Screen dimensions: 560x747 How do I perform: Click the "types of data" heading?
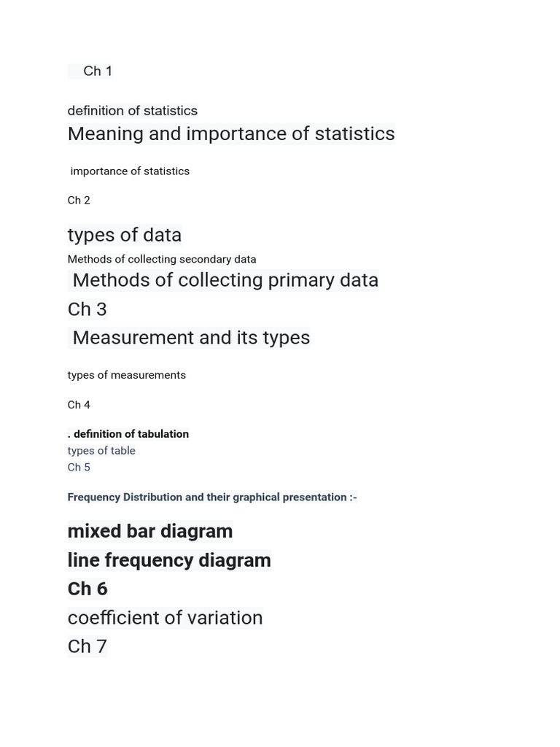(124, 235)
